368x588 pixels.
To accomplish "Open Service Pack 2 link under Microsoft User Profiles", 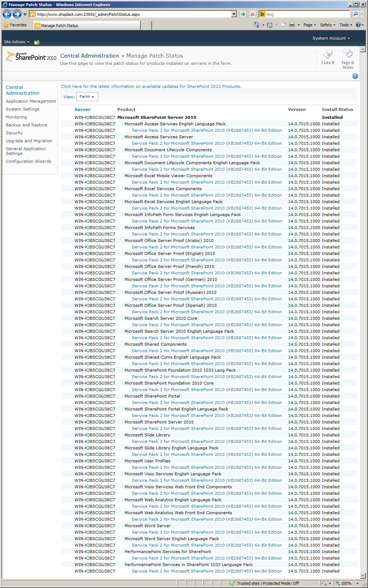I will coord(207,467).
